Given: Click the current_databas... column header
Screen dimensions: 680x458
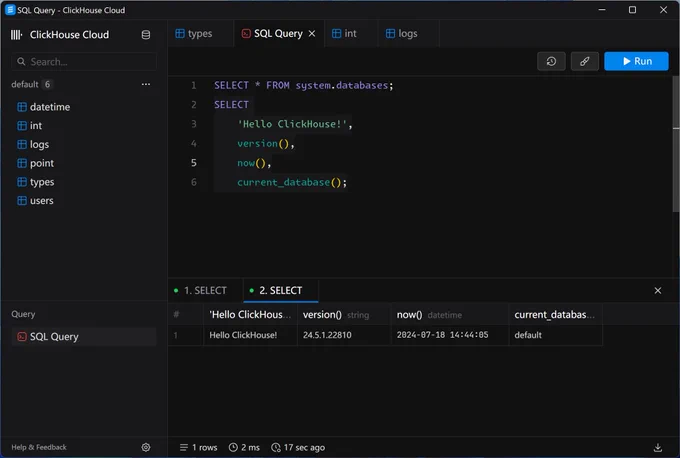Looking at the screenshot, I should pos(556,314).
